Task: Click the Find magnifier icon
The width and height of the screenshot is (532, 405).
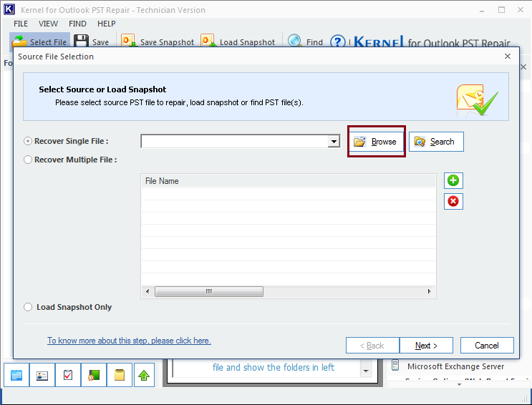Action: pyautogui.click(x=294, y=41)
